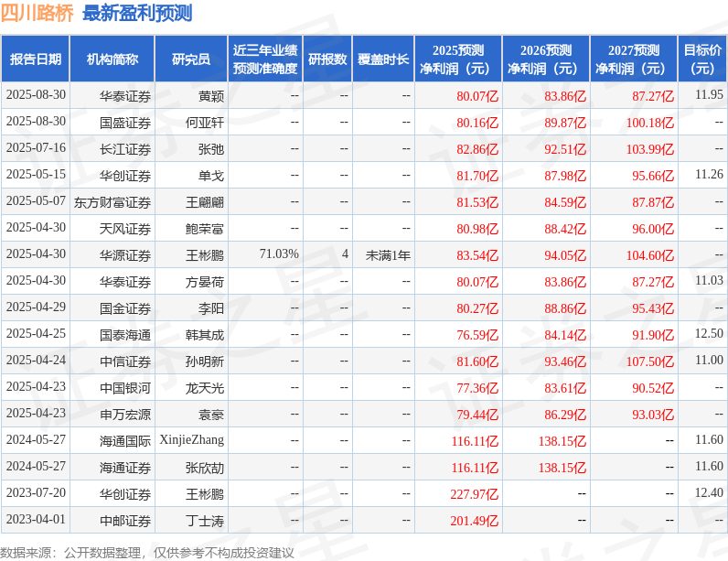The width and height of the screenshot is (728, 561).
Task: Click researcher name 鲍荣富
Action: click(205, 229)
